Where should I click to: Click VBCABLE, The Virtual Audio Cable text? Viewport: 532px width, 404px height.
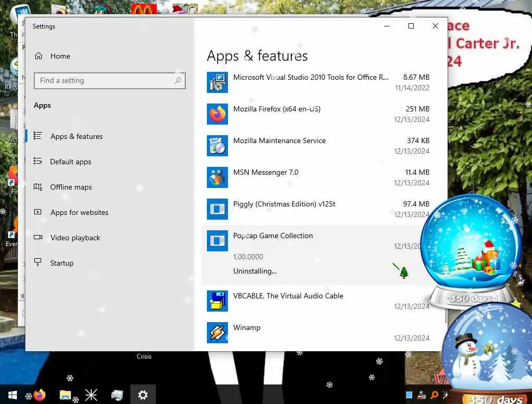[288, 296]
